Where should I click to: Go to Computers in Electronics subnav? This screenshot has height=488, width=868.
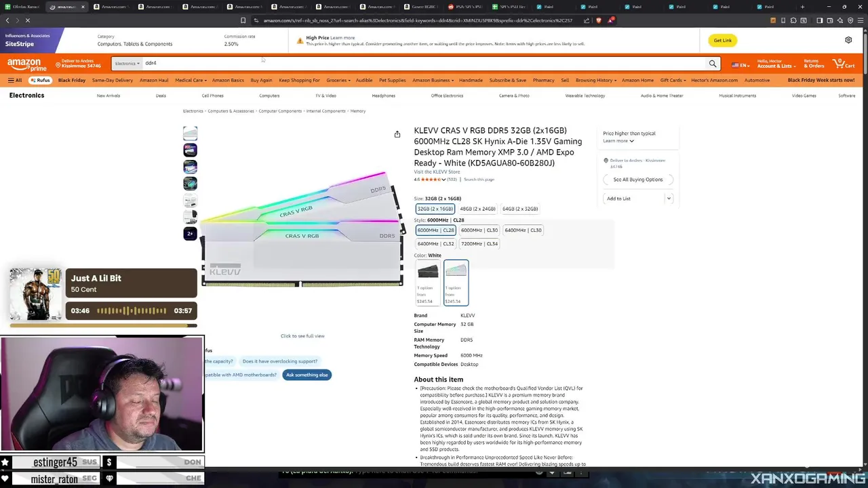point(269,96)
